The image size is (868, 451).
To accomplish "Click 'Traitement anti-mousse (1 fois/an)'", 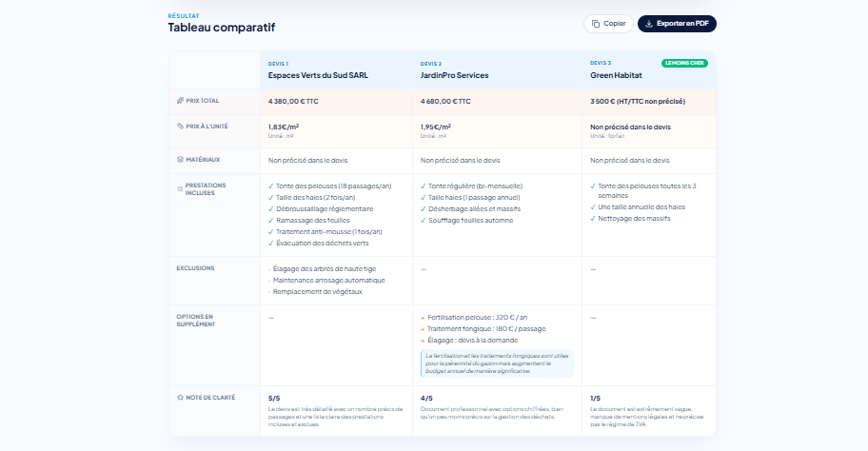I will click(328, 232).
